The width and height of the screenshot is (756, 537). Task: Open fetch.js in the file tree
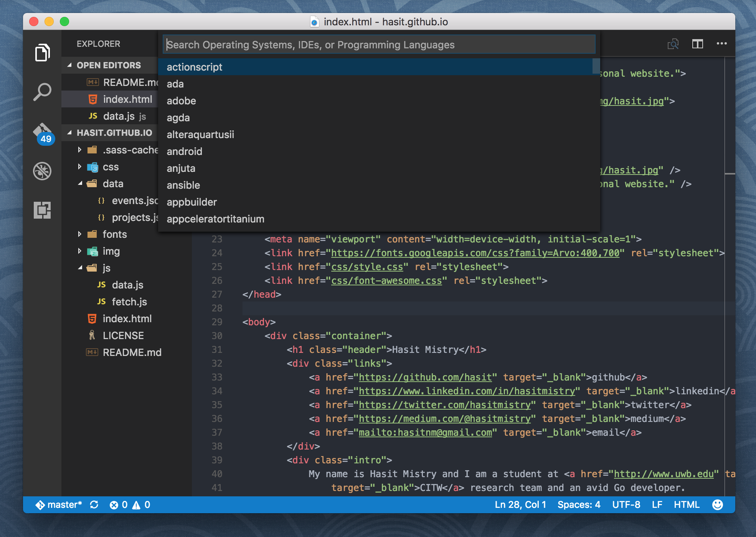coord(129,302)
